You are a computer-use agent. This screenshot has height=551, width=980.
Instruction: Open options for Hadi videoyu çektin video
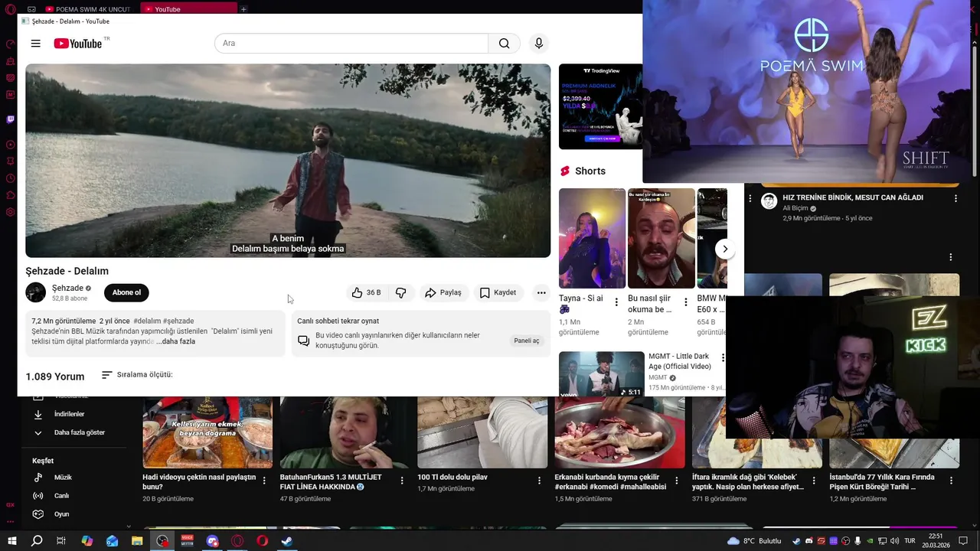(x=264, y=481)
